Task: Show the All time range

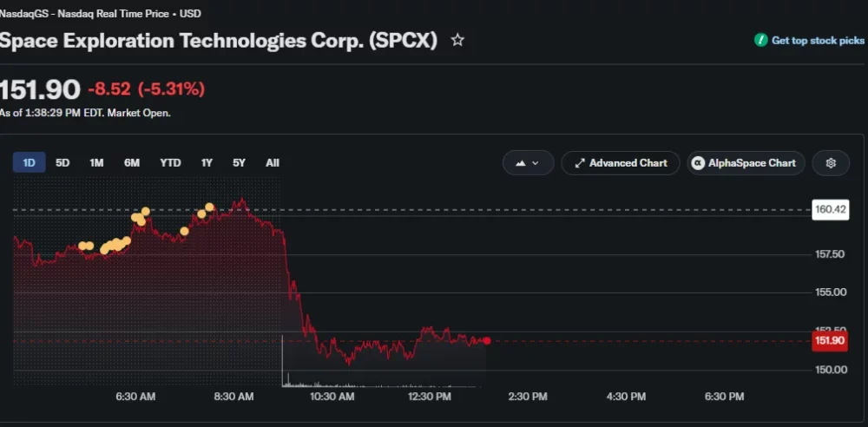Action: click(x=273, y=163)
